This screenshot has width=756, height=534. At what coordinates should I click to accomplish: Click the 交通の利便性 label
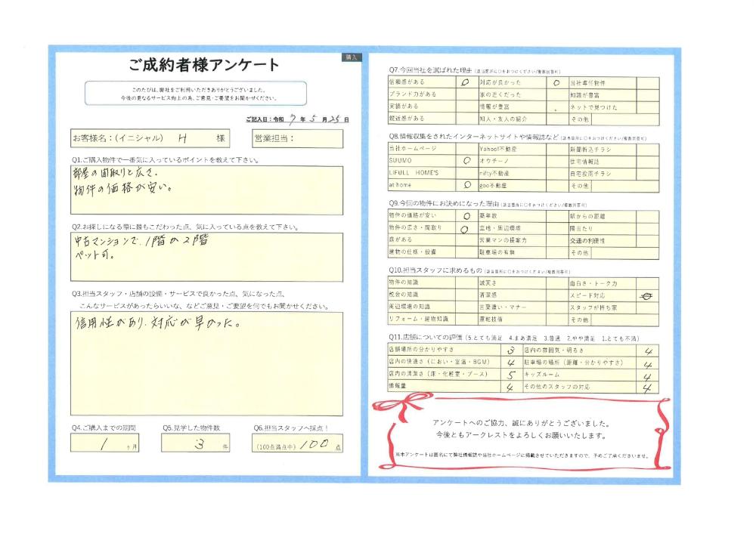587,240
